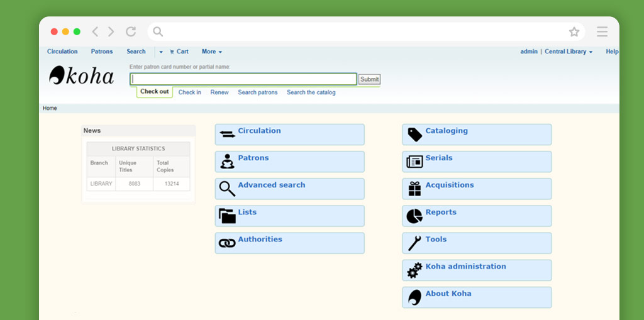
Task: Click the address bar search icon
Action: coord(158,31)
